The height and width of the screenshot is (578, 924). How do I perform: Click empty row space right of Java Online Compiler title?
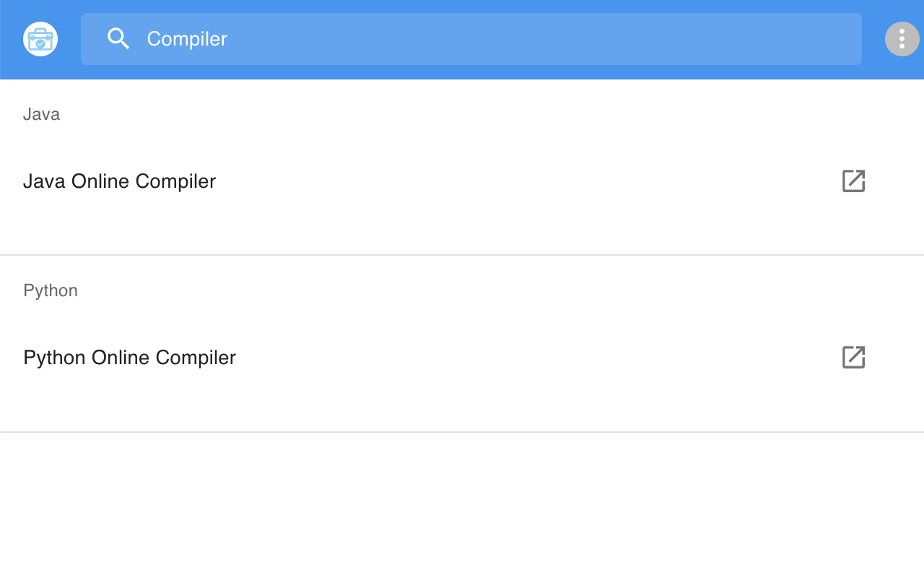click(x=505, y=181)
